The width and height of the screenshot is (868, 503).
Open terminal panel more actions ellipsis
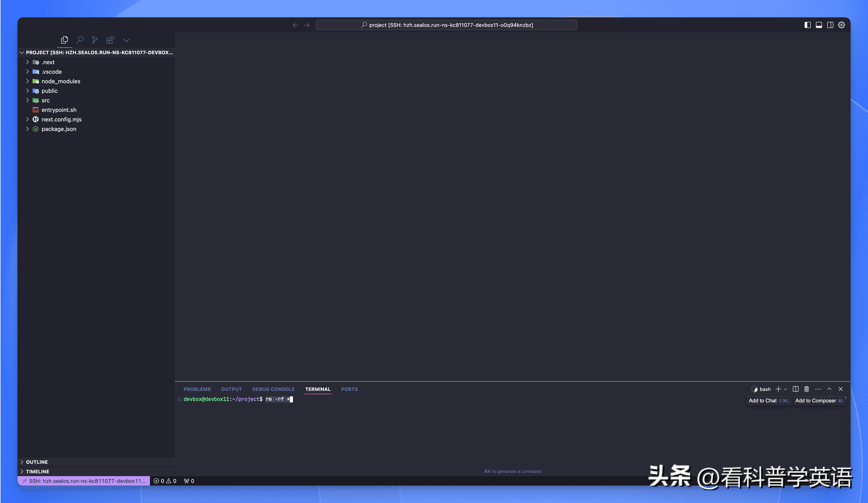click(x=818, y=389)
